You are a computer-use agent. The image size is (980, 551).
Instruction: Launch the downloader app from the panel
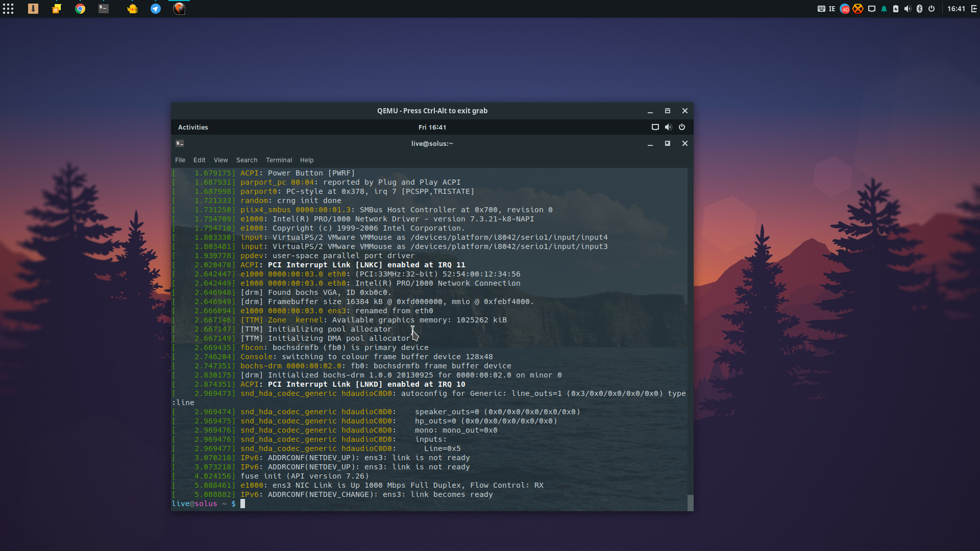[33, 9]
